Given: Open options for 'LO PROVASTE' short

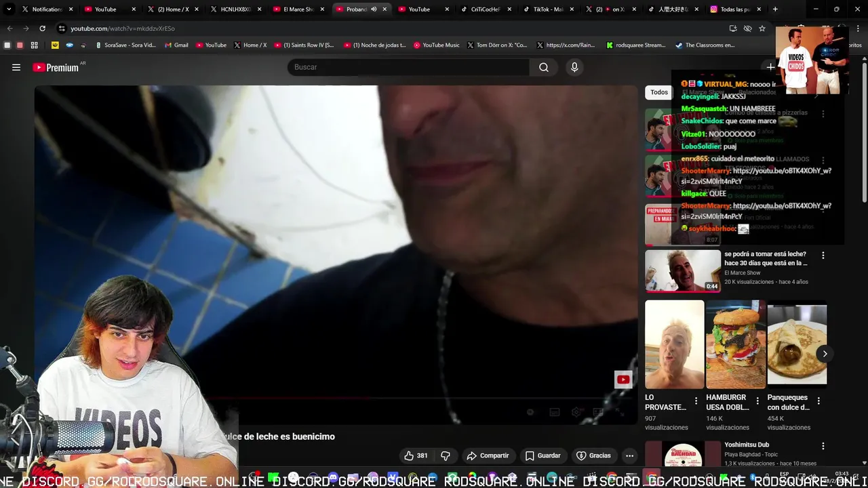Looking at the screenshot, I should coord(696,401).
